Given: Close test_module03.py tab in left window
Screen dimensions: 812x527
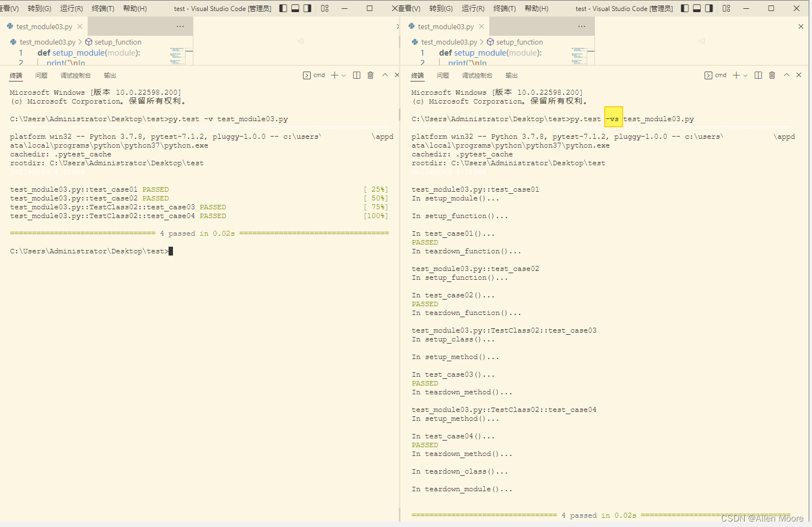Looking at the screenshot, I should 80,26.
